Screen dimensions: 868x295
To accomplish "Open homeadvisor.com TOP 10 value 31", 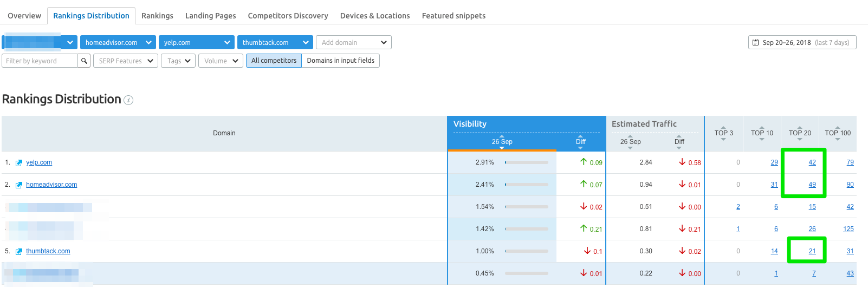I will pos(774,185).
